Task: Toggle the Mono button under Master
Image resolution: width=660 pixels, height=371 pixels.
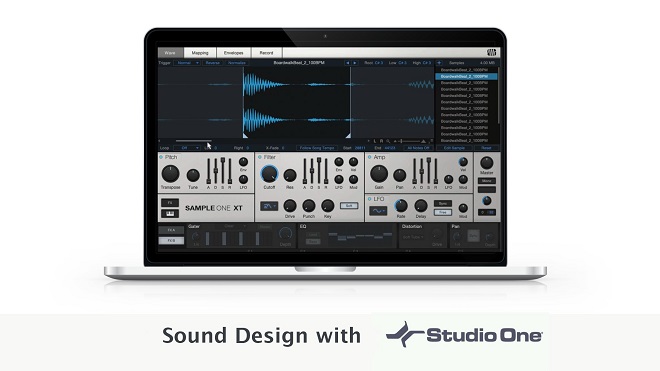Action: click(487, 181)
